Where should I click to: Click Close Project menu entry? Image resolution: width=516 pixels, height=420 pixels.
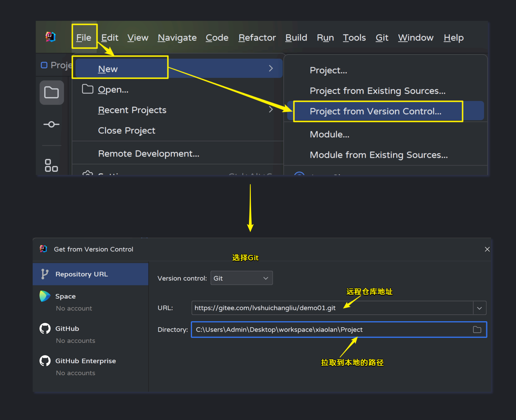pyautogui.click(x=126, y=130)
